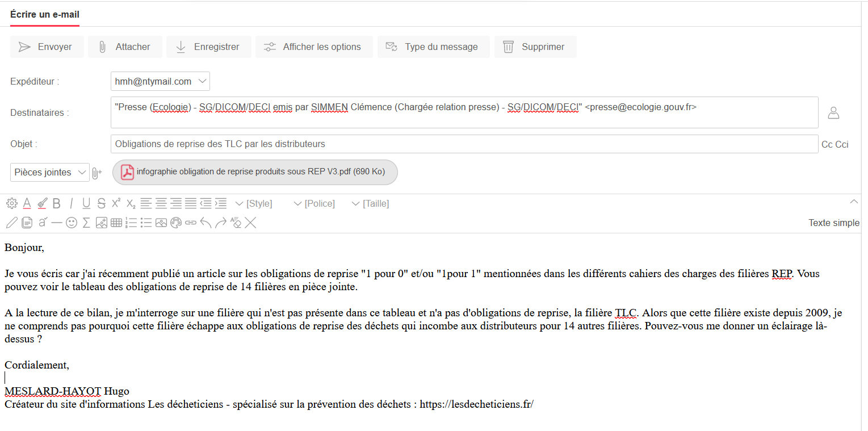The width and height of the screenshot is (868, 431).
Task: Insert a numbered list
Action: pos(131,223)
